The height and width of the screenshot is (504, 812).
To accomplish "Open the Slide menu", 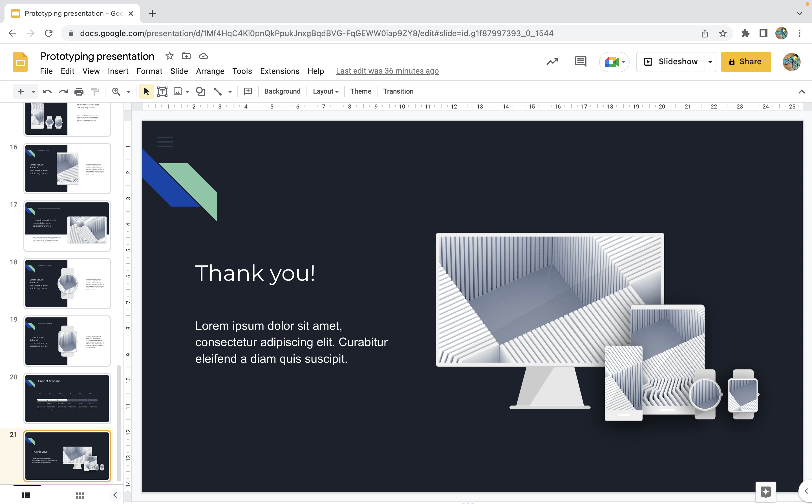I will coord(179,71).
